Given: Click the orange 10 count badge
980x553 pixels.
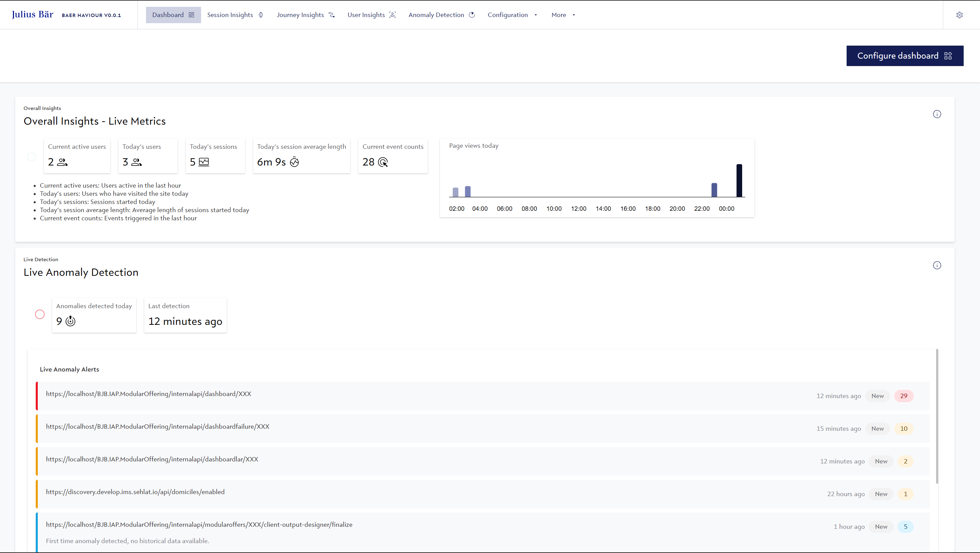Looking at the screenshot, I should click(x=903, y=429).
